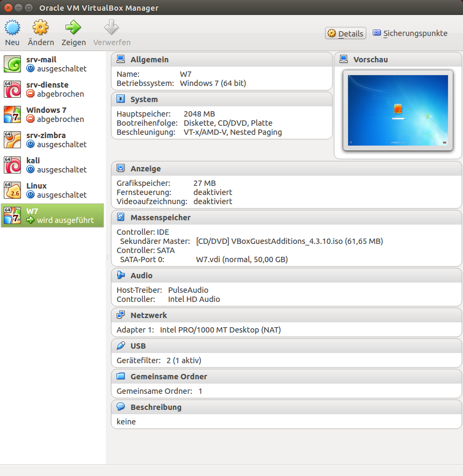This screenshot has height=476, width=463.
Task: Click the System section chip icon
Action: click(121, 99)
